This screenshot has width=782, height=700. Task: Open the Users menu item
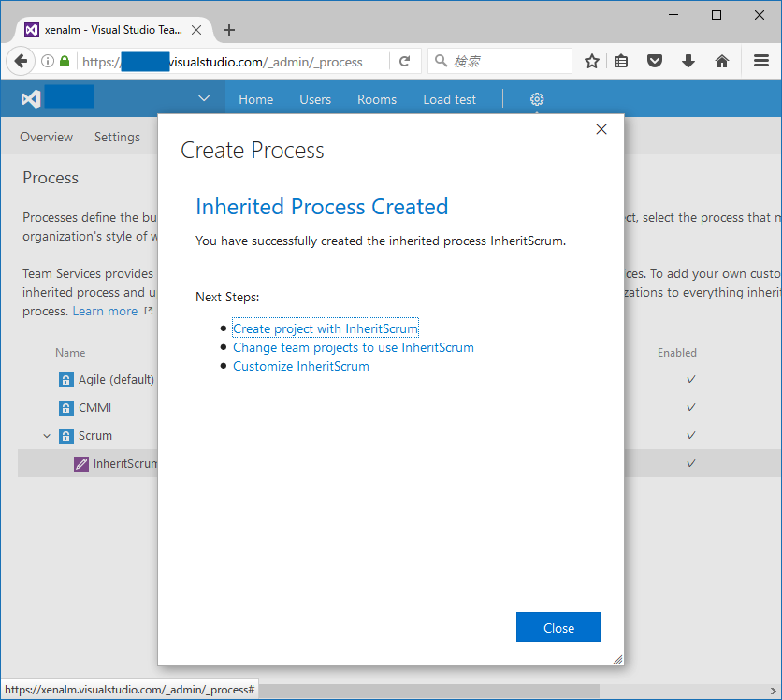coord(315,99)
